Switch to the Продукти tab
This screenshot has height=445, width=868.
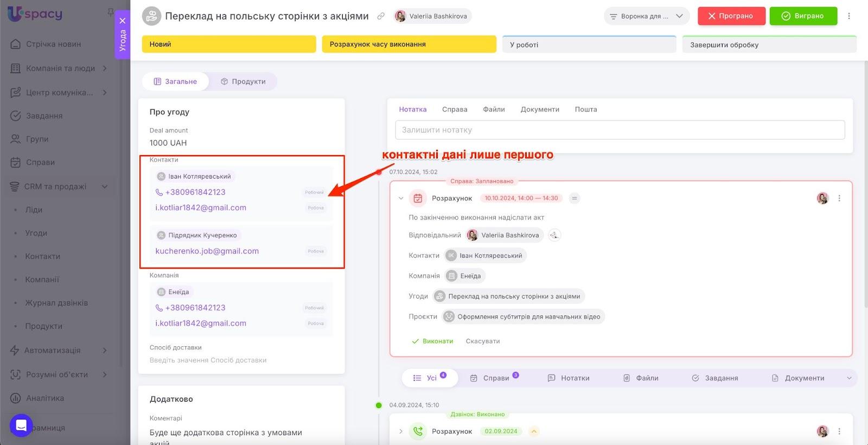pos(243,81)
